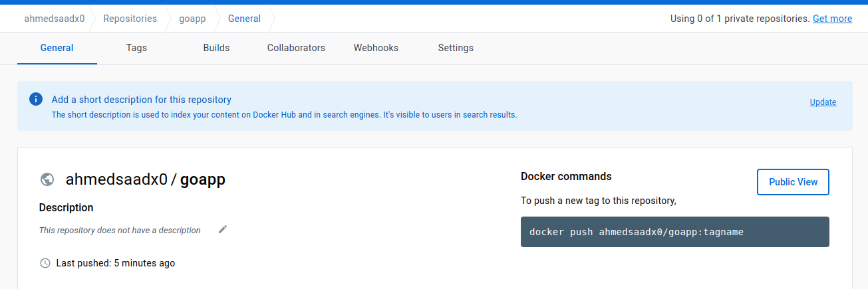Click the pencil icon to edit description
Viewport: 868px width, 289px height.
223,230
